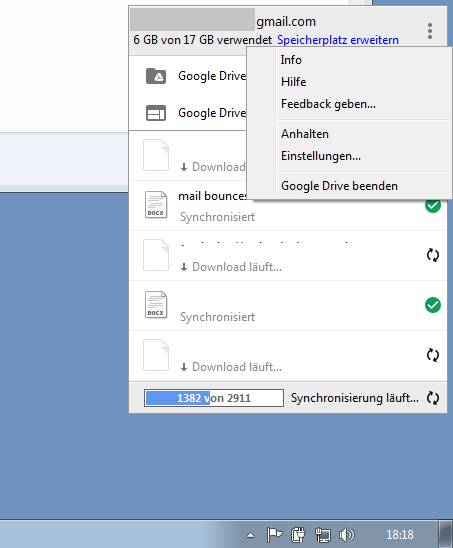Open Google Drive web view icon
453x548 pixels.
pyautogui.click(x=156, y=113)
